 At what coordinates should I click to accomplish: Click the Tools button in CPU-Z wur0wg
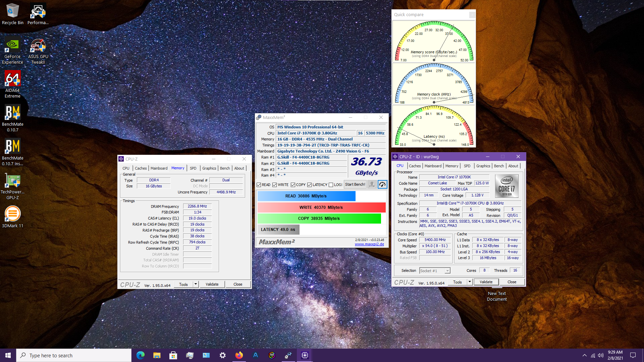click(x=458, y=282)
